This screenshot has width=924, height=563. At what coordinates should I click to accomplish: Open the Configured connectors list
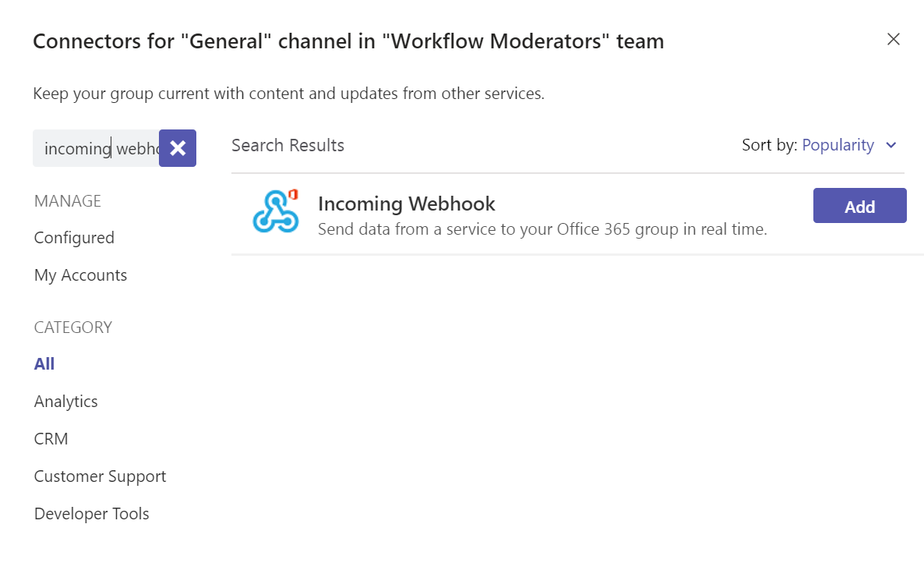74,237
